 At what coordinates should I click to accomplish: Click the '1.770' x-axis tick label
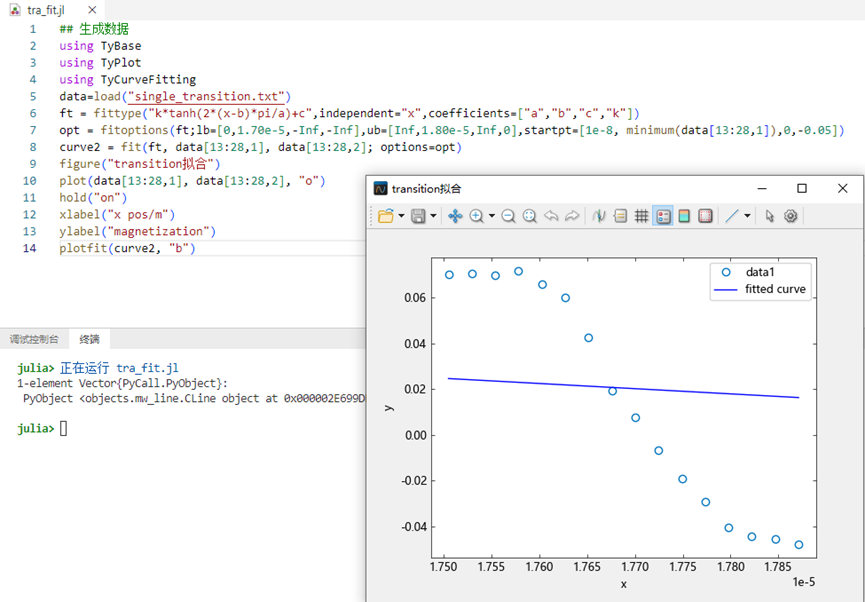point(636,567)
